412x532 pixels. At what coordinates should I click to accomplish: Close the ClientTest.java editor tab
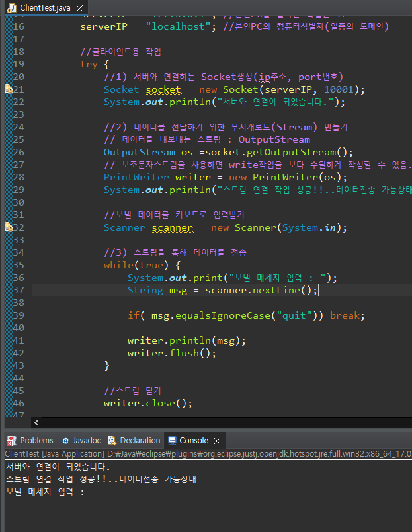pos(80,8)
